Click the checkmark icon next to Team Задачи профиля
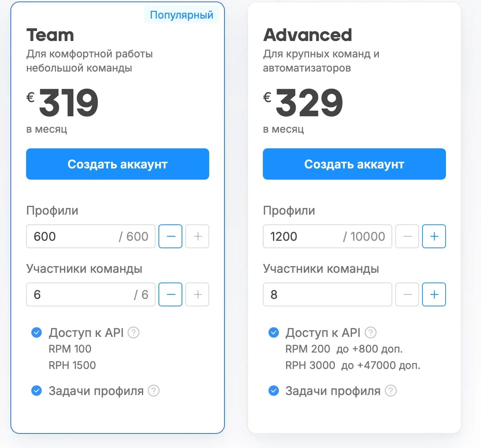Screen dimensions: 481x448 [x=36, y=391]
